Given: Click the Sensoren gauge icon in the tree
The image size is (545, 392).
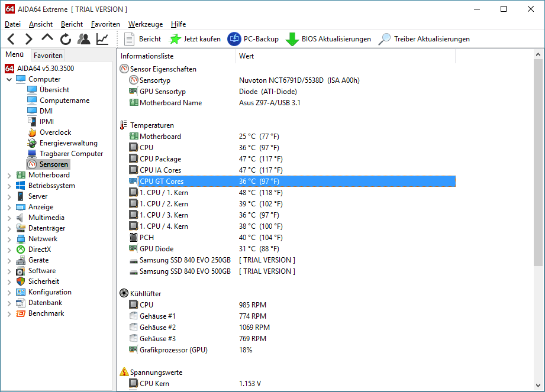Looking at the screenshot, I should tap(32, 164).
